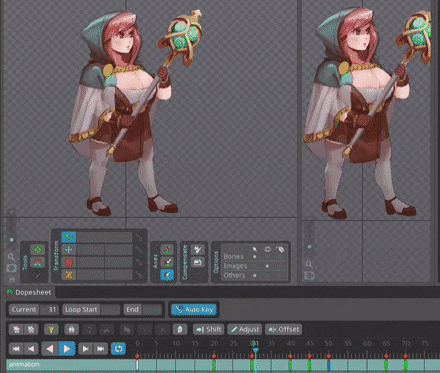Play the animation backward
Image resolution: width=440 pixels, height=373 pixels.
pyautogui.click(x=50, y=349)
